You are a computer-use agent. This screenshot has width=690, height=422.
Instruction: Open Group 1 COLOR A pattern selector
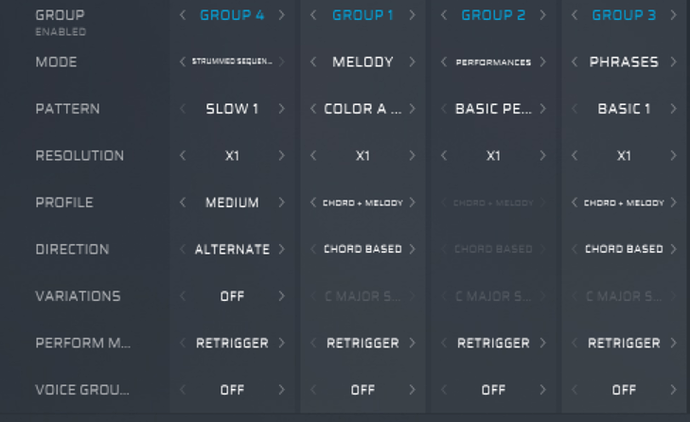[x=362, y=109]
